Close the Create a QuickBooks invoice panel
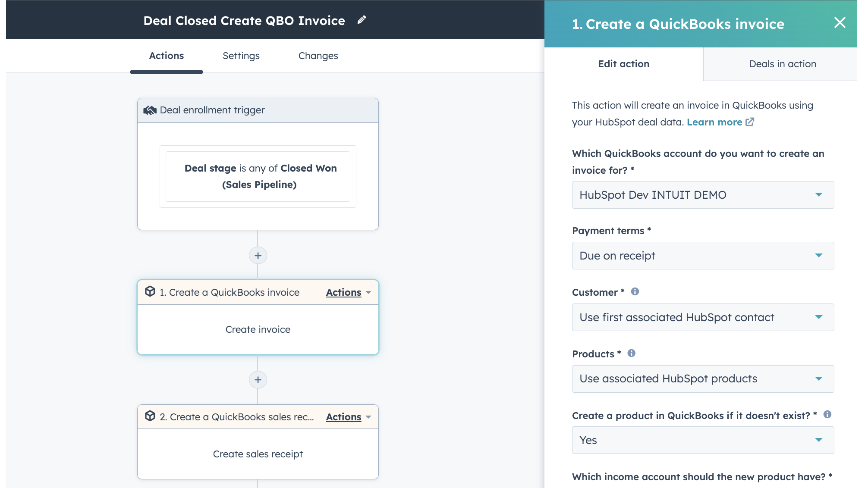868x488 pixels. 840,23
